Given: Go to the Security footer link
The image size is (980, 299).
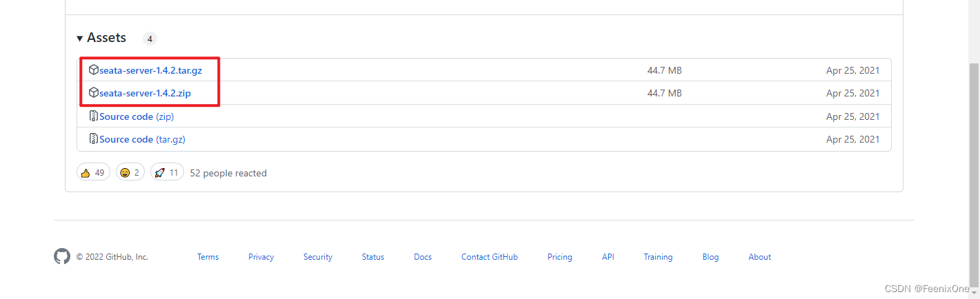Looking at the screenshot, I should 318,257.
